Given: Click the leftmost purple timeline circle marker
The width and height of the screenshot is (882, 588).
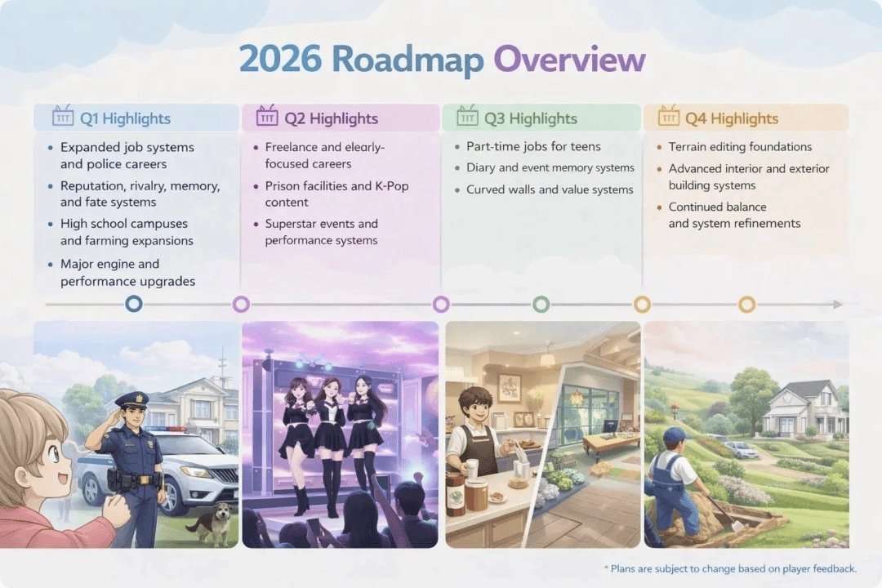Looking at the screenshot, I should tap(241, 305).
